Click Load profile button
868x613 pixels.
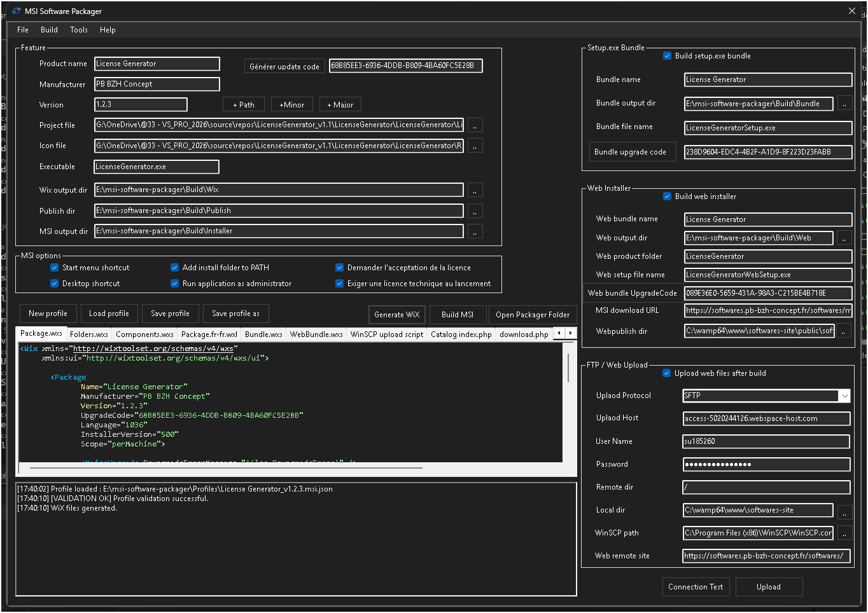pyautogui.click(x=109, y=313)
